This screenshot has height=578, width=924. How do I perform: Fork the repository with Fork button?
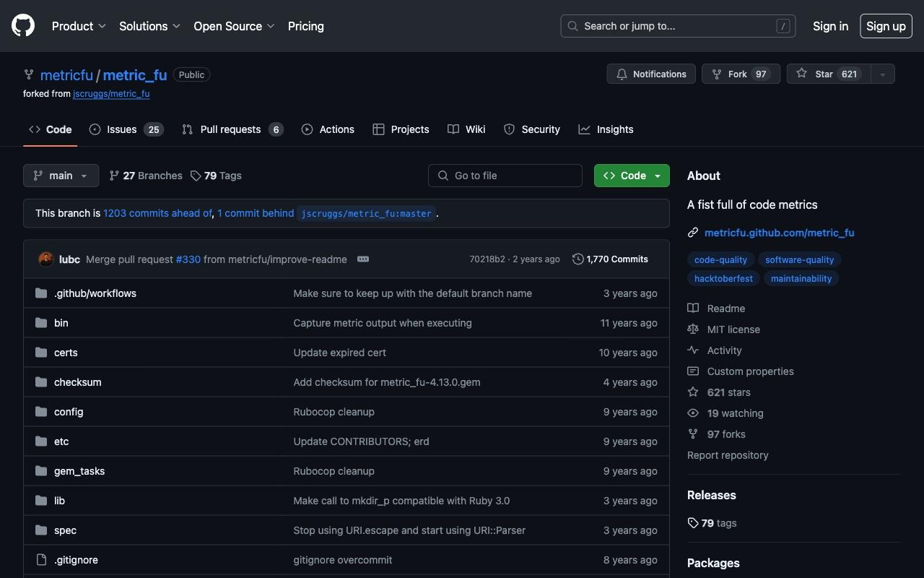pos(741,74)
